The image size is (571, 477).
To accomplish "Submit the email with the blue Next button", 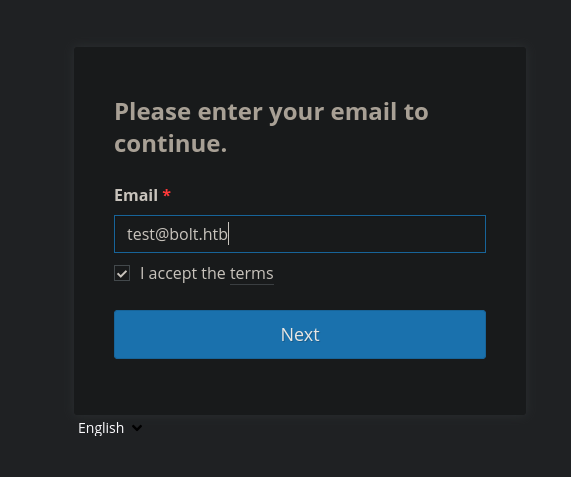I will click(x=300, y=334).
